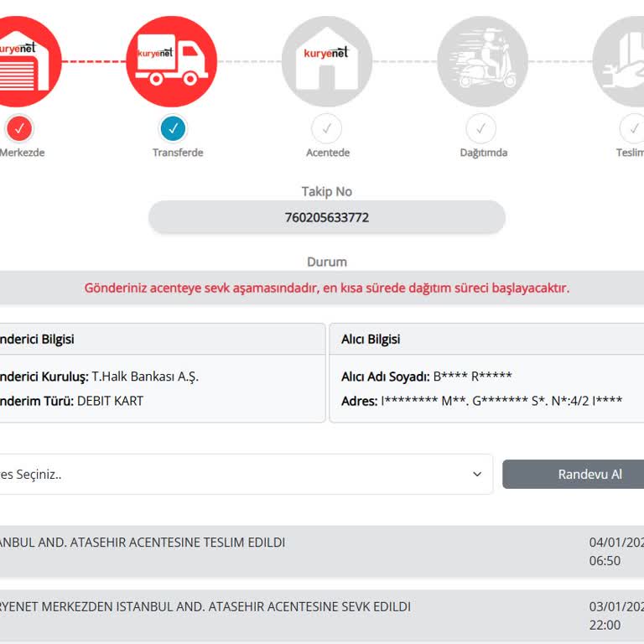This screenshot has width=644, height=644.
Task: Open the address selection dropdown
Action: tap(246, 475)
